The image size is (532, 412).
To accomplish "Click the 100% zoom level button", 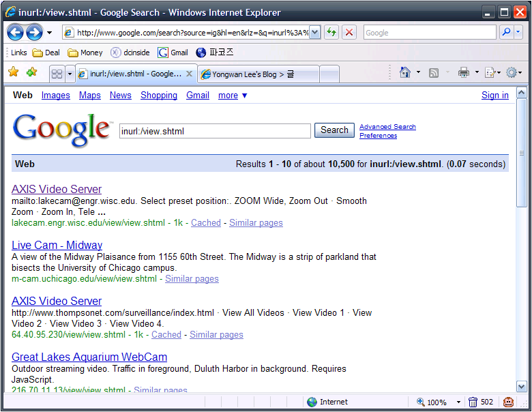I will point(432,402).
